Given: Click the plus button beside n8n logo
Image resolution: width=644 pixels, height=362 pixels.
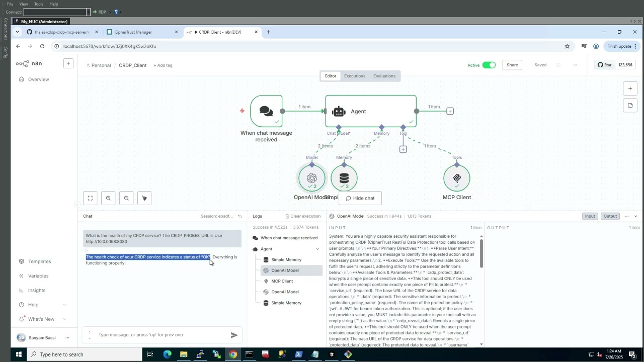Looking at the screenshot, I should tap(68, 63).
